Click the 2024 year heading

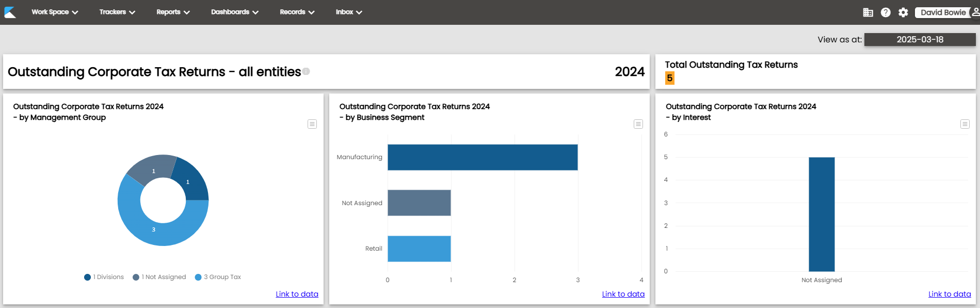click(x=630, y=72)
